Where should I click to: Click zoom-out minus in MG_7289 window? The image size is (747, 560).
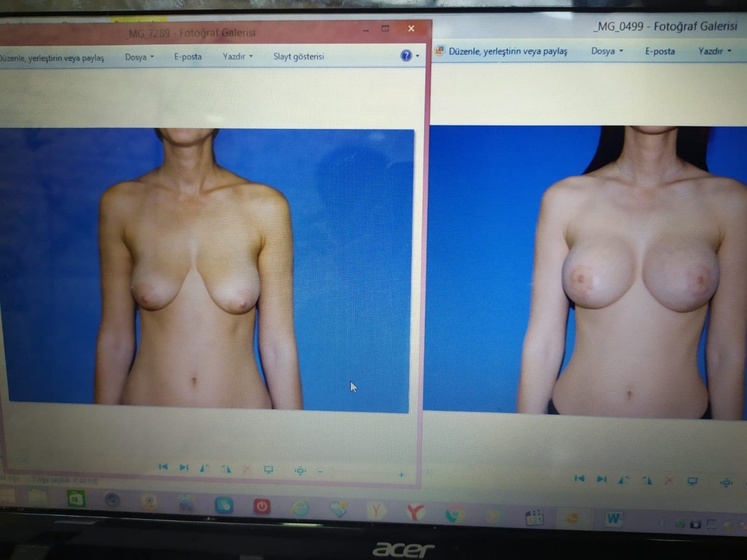(x=320, y=471)
